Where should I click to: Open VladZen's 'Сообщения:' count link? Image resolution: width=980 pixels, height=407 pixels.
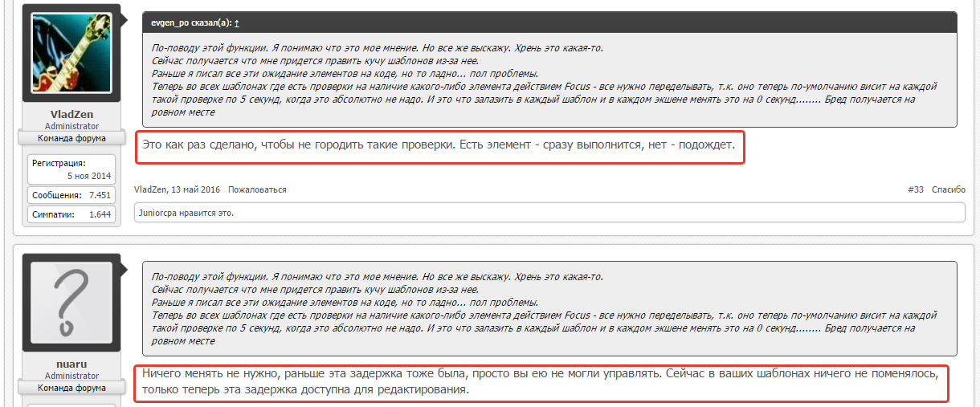coord(56,195)
